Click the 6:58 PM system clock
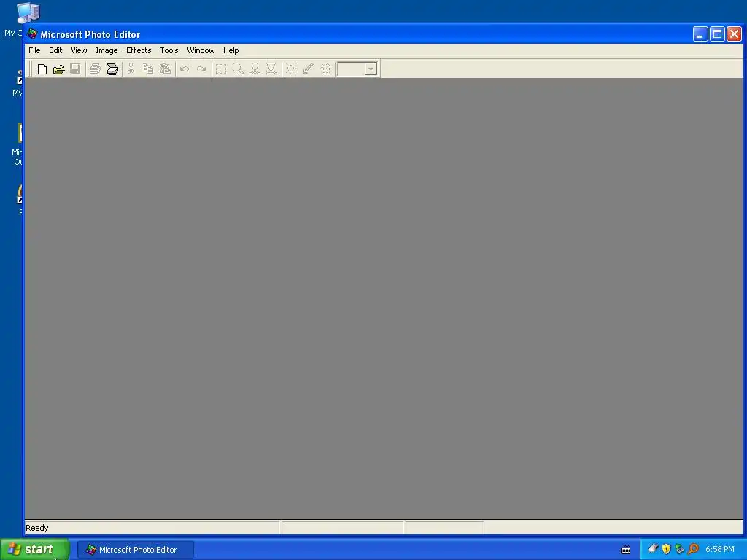This screenshot has height=560, width=747. (x=720, y=550)
